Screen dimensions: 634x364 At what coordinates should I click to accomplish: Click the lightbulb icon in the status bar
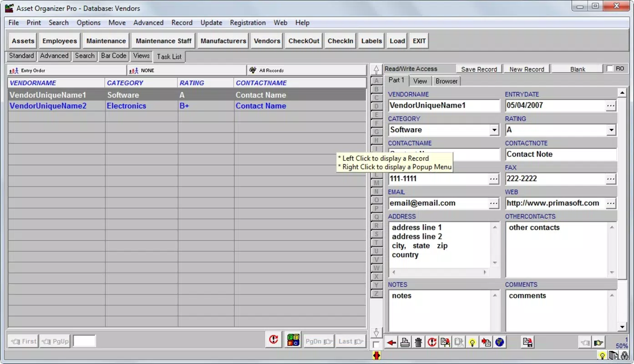click(x=602, y=356)
